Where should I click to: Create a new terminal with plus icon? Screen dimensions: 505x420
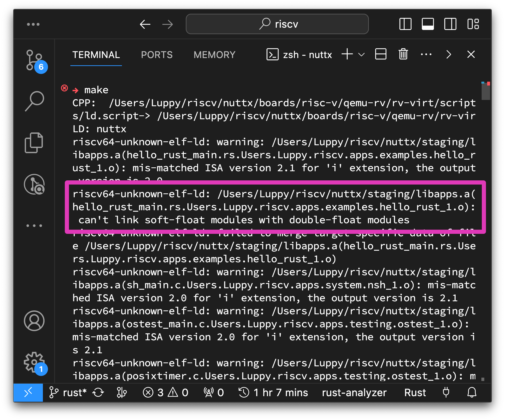pos(347,54)
